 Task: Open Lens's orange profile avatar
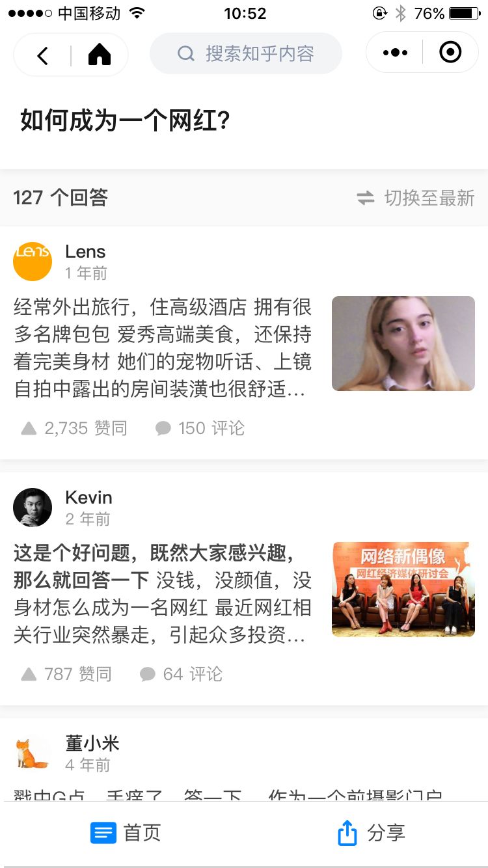[x=33, y=262]
